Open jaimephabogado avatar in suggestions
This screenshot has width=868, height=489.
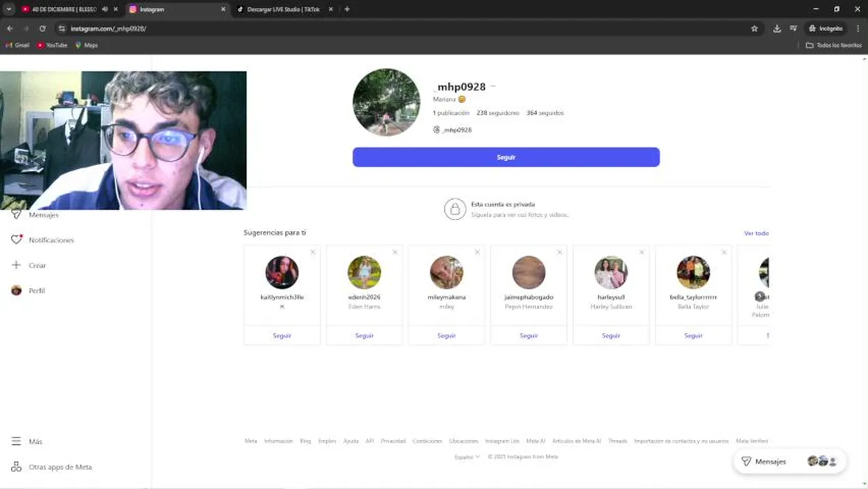(528, 272)
